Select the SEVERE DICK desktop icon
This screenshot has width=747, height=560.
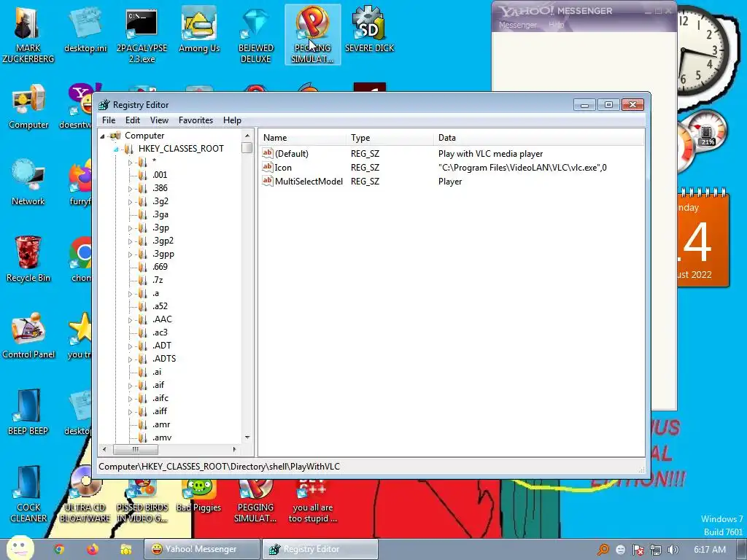pos(369,31)
